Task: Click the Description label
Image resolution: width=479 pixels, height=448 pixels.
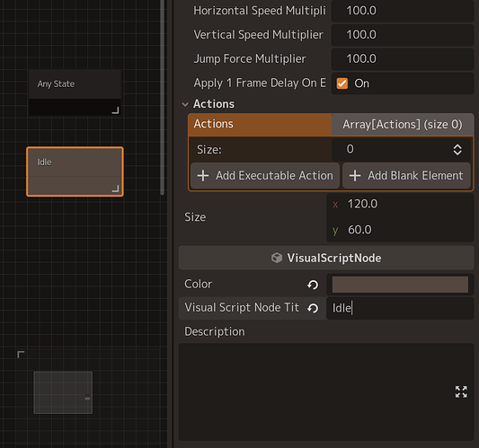Action: [215, 331]
